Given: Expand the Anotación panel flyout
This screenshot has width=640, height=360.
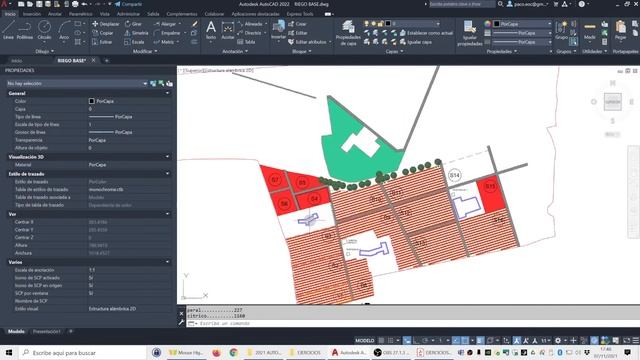Looking at the screenshot, I should (235, 51).
